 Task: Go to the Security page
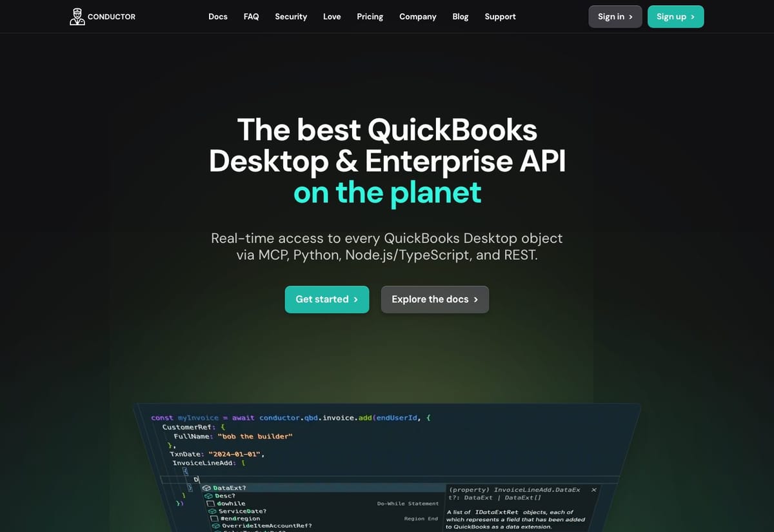tap(291, 17)
